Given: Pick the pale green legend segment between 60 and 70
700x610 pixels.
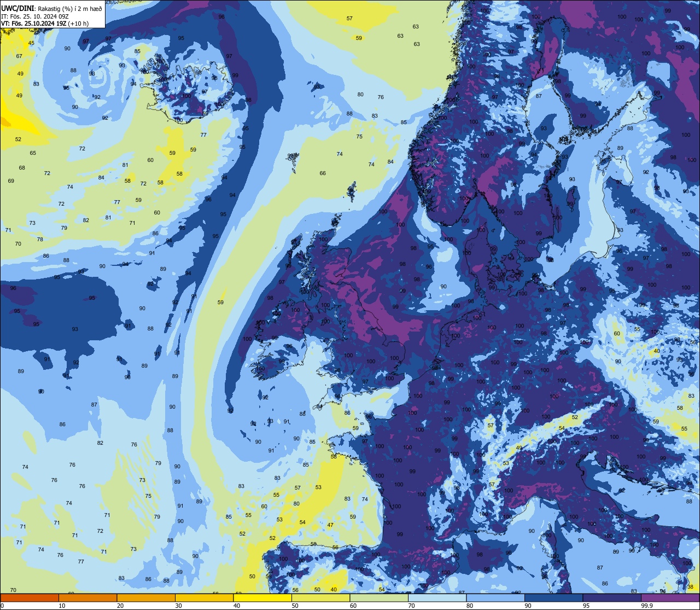Looking at the screenshot, I should click(x=379, y=597).
